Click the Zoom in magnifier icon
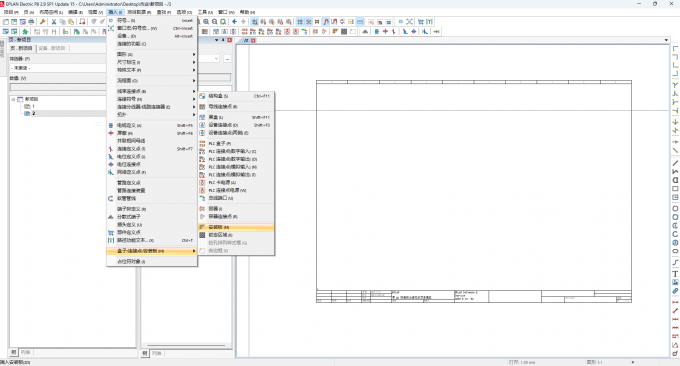The height and width of the screenshot is (366, 680). [x=206, y=21]
